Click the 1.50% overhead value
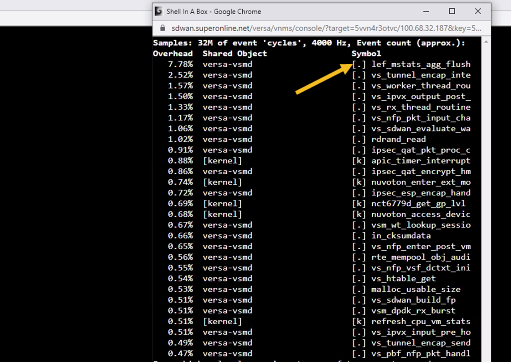The width and height of the screenshot is (511, 362). coord(180,96)
